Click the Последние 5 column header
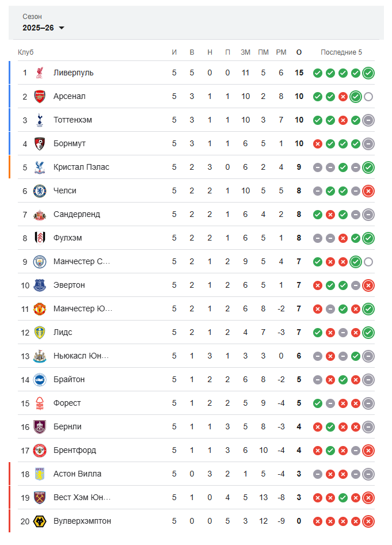Image resolution: width=392 pixels, height=545 pixels. coord(341,52)
